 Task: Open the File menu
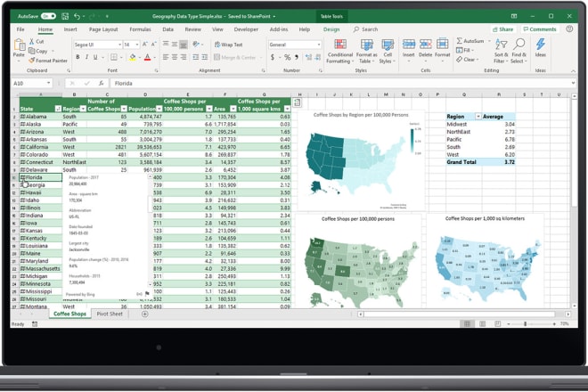(20, 29)
